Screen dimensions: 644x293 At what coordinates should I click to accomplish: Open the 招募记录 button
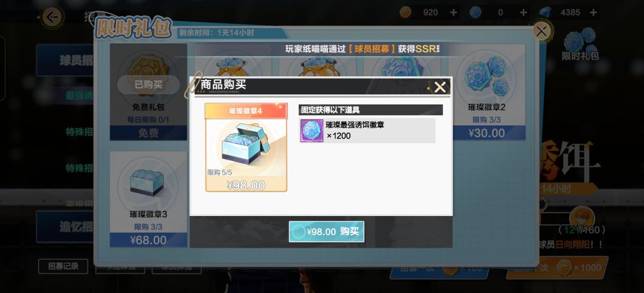pos(63,266)
